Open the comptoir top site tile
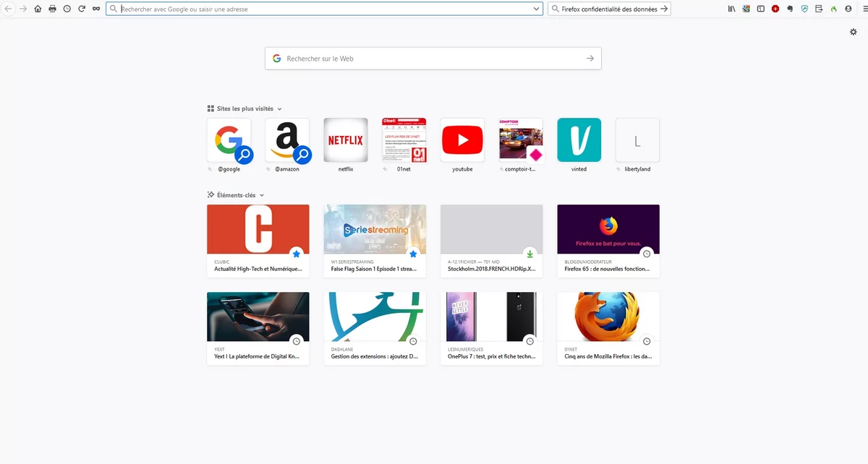This screenshot has height=464, width=868. tap(521, 140)
